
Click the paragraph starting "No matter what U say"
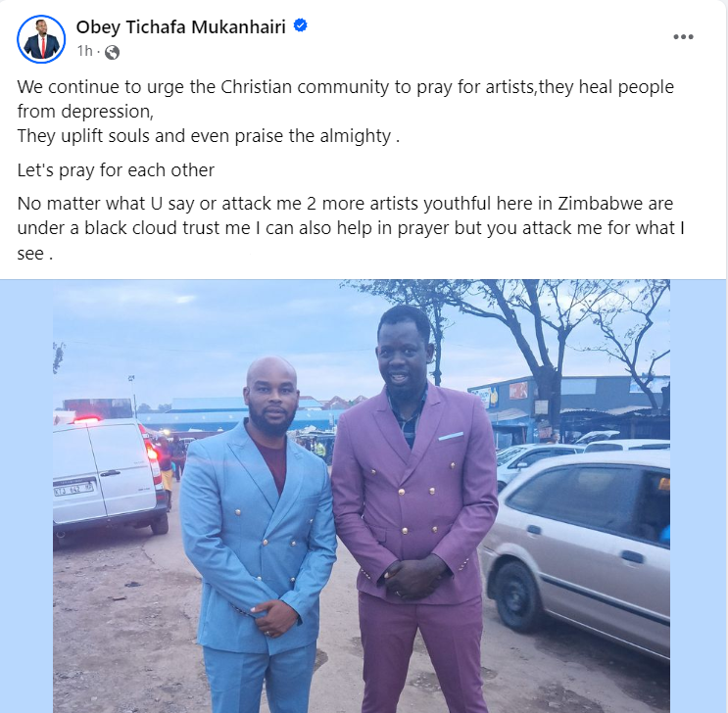(x=351, y=228)
